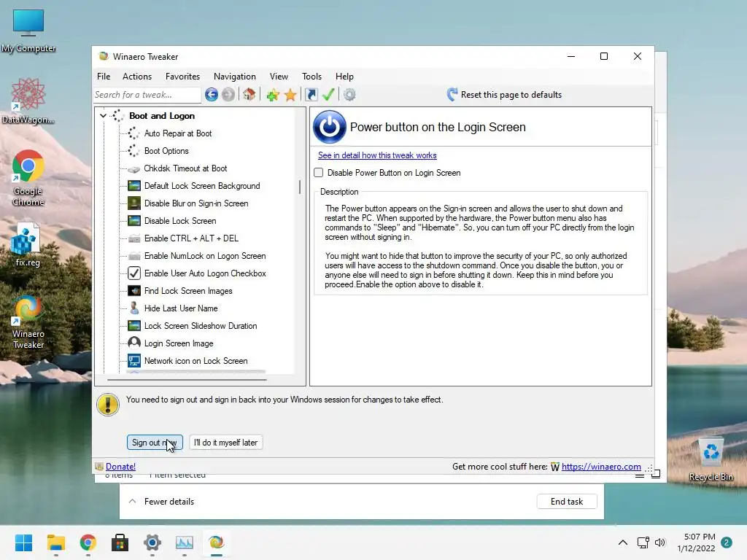The height and width of the screenshot is (560, 747).
Task: Click the create shortcut icon in toolbar
Action: pos(311,95)
